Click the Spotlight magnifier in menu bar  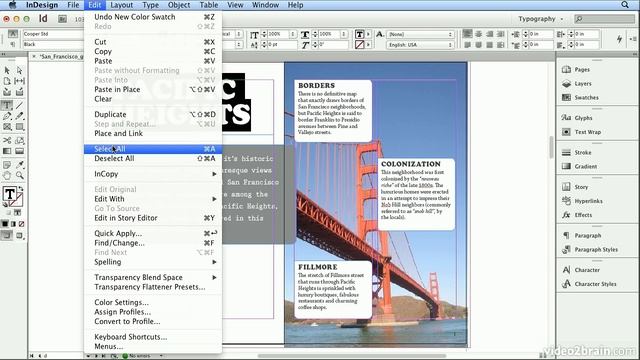click(x=625, y=5)
